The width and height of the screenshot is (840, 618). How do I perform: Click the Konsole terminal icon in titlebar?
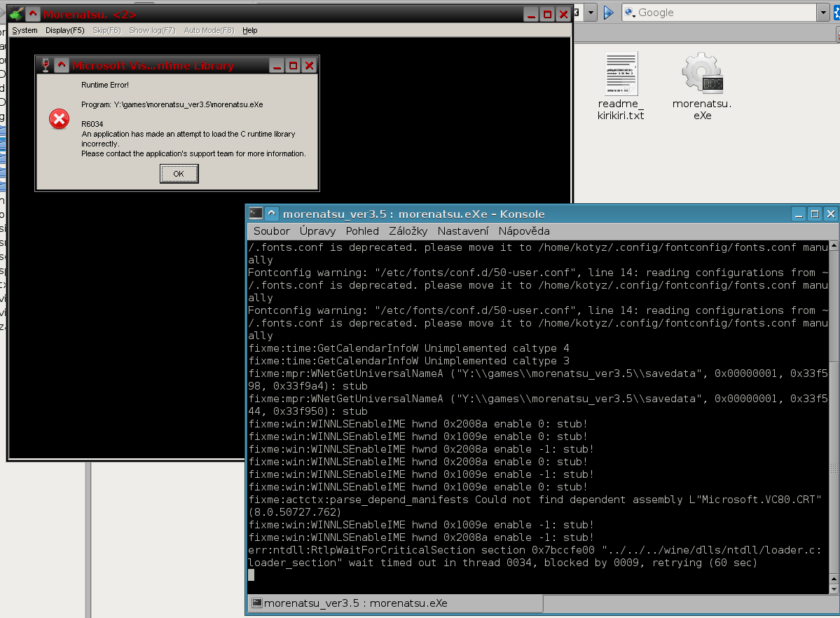tap(256, 214)
